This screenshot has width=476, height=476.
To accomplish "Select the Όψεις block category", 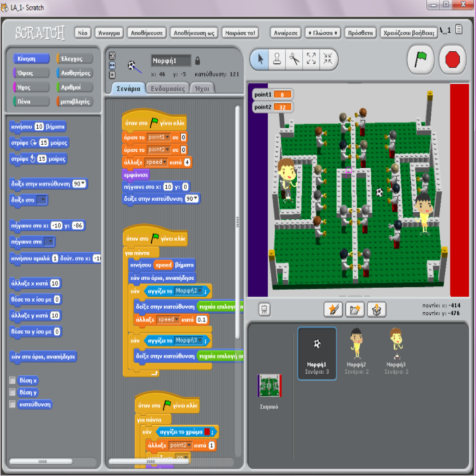I will point(31,73).
